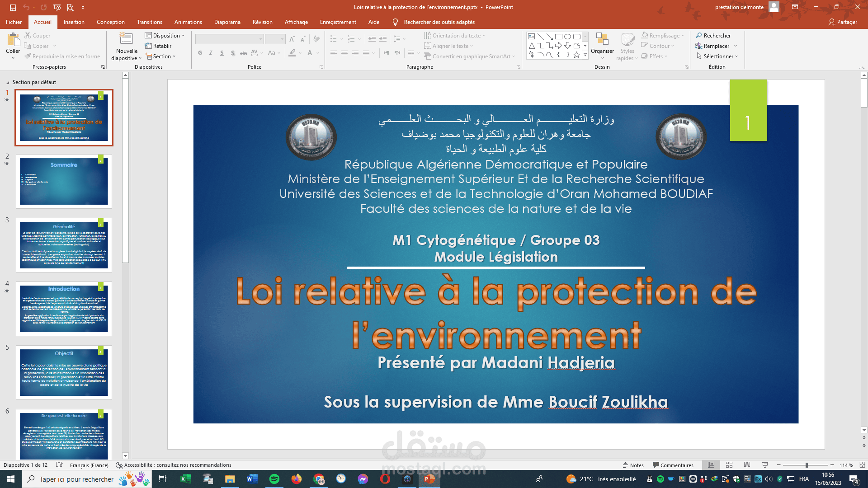Click the Remplacer command

point(715,46)
